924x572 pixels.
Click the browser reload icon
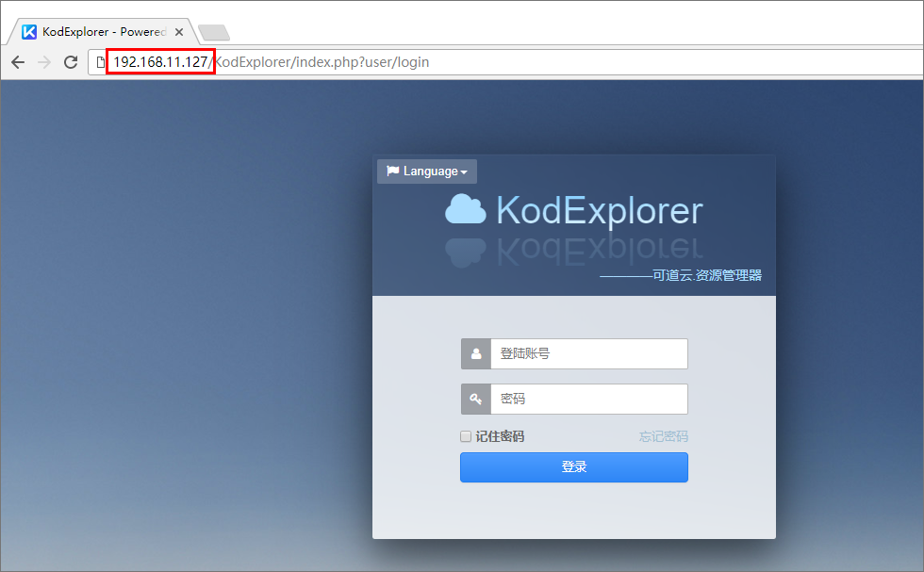point(71,61)
